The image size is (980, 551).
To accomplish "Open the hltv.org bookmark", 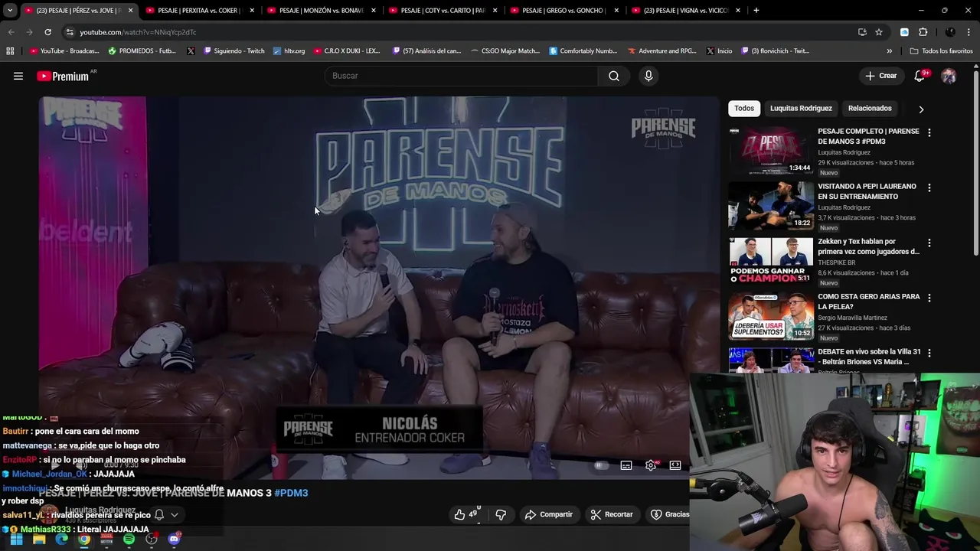I will (x=289, y=51).
